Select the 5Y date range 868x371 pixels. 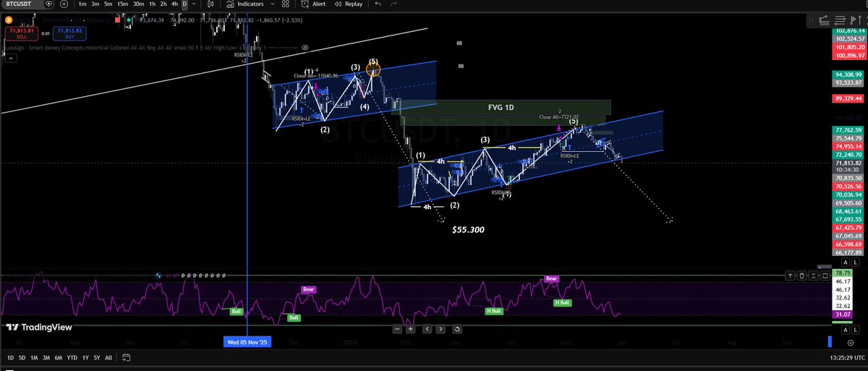(97, 358)
